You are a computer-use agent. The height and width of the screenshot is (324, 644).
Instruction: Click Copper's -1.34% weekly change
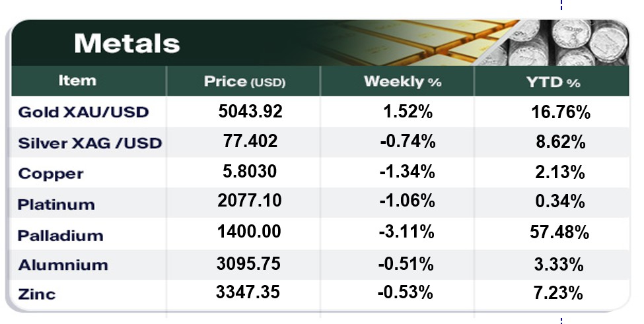[406, 173]
